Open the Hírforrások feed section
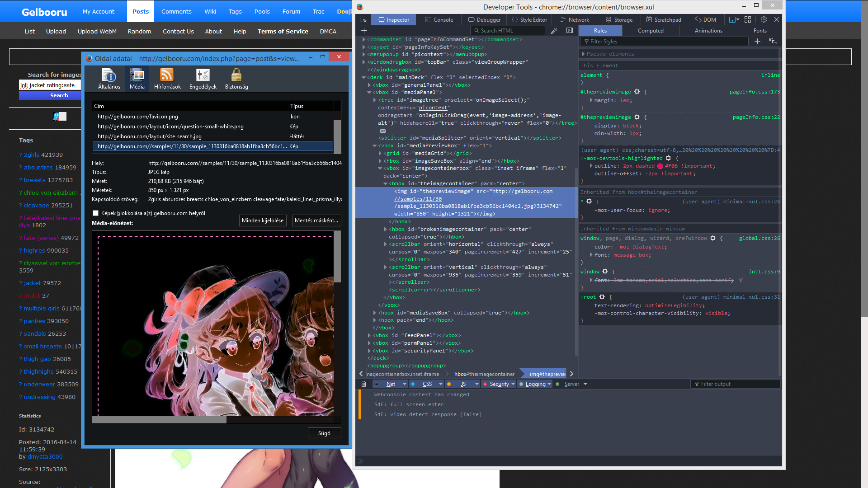The width and height of the screenshot is (868, 488). pyautogui.click(x=167, y=79)
